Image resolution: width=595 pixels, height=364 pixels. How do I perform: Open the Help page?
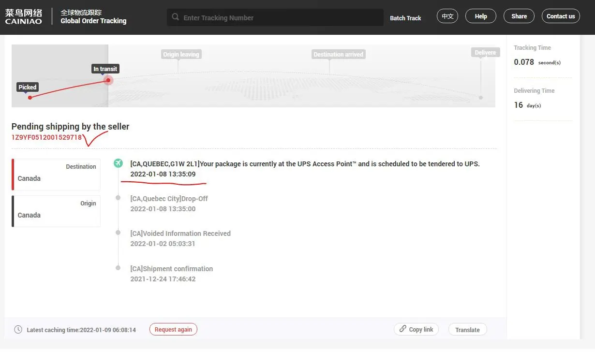coord(481,16)
